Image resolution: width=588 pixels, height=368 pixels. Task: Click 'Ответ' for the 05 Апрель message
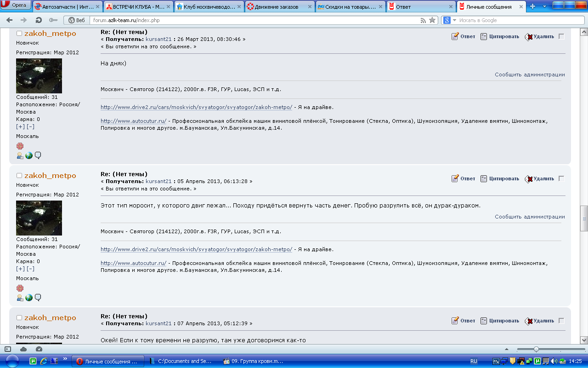tap(464, 178)
